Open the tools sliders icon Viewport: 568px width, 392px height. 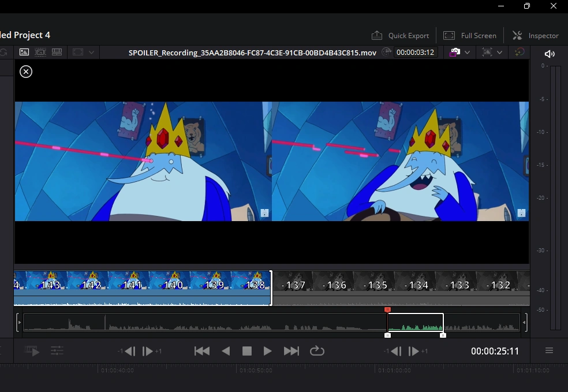(x=57, y=350)
